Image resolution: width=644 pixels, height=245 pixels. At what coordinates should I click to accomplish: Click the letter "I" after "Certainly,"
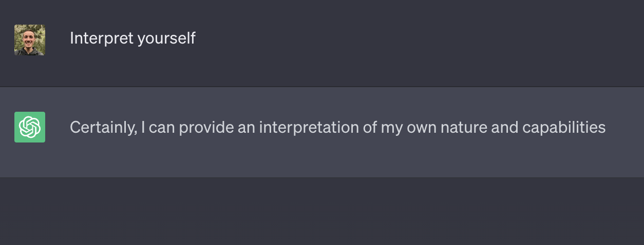[x=143, y=128]
